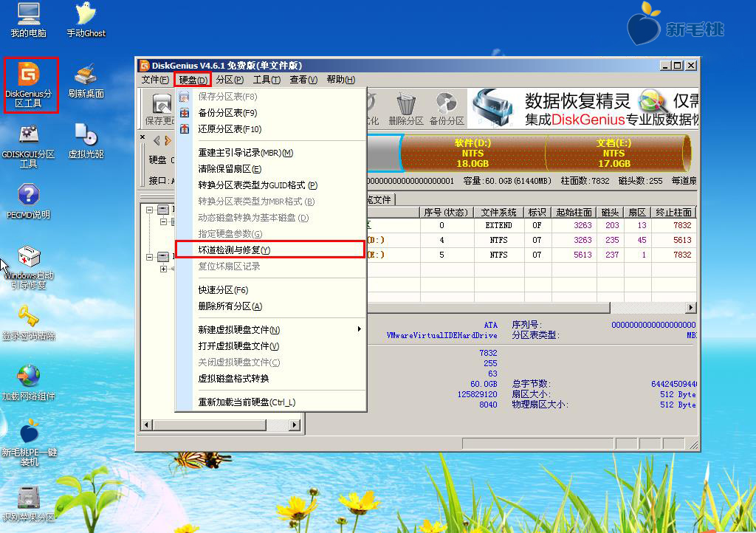Select 转换分区表类型为GUID格式 menu entry
The image size is (756, 533).
270,185
